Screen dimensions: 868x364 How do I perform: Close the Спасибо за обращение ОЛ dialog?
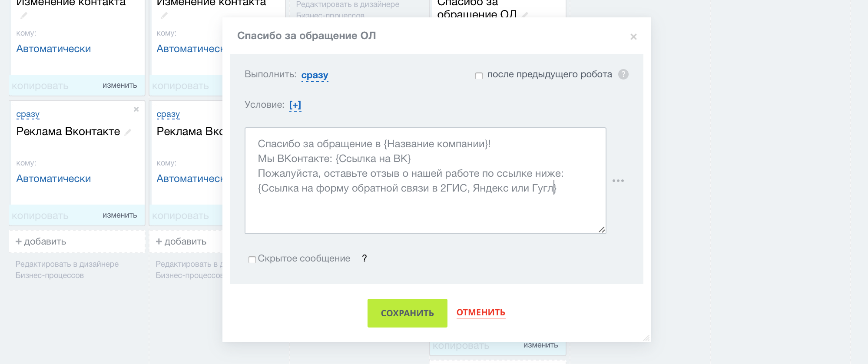[633, 37]
